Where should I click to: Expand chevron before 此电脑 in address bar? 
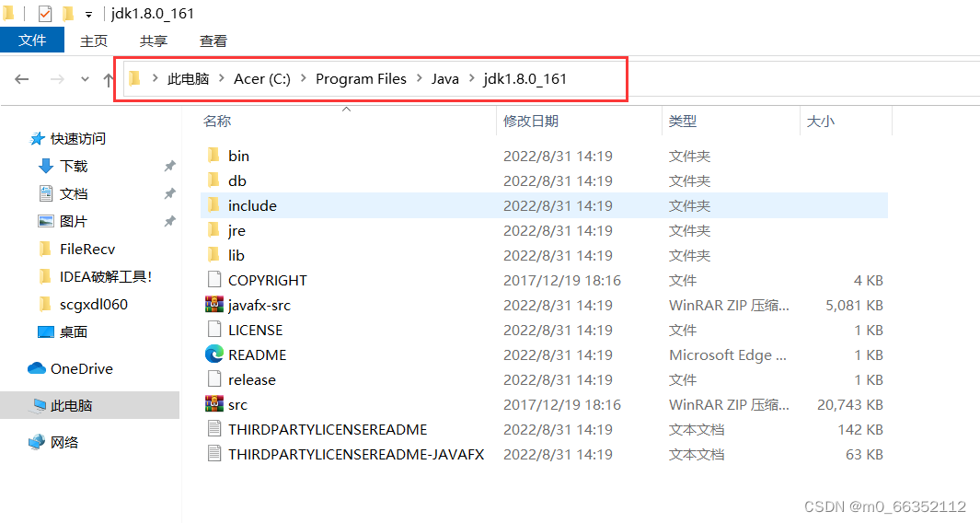pyautogui.click(x=155, y=78)
